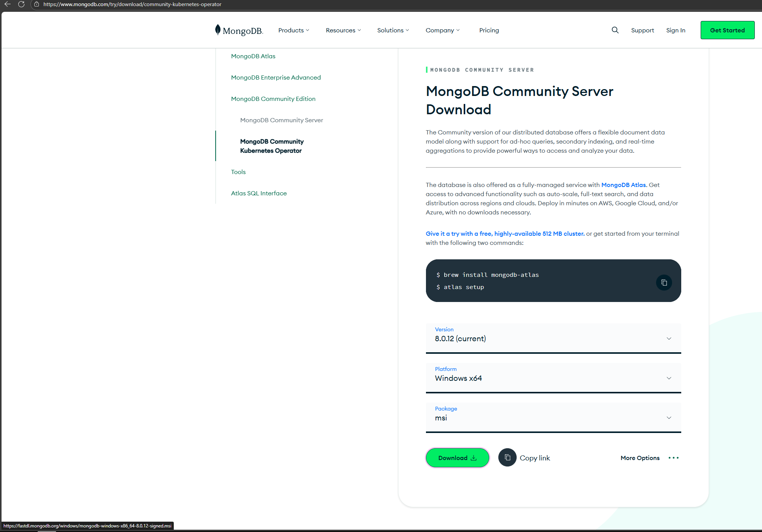Select MongoDB Atlas in the sidebar
The height and width of the screenshot is (532, 762).
pyautogui.click(x=253, y=56)
